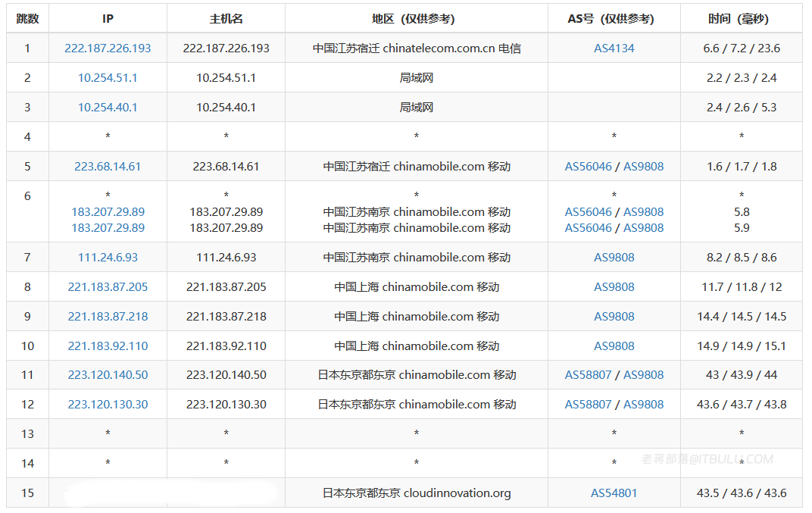This screenshot has width=812, height=513.
Task: Click IP link 223.120.130.30
Action: (x=108, y=404)
